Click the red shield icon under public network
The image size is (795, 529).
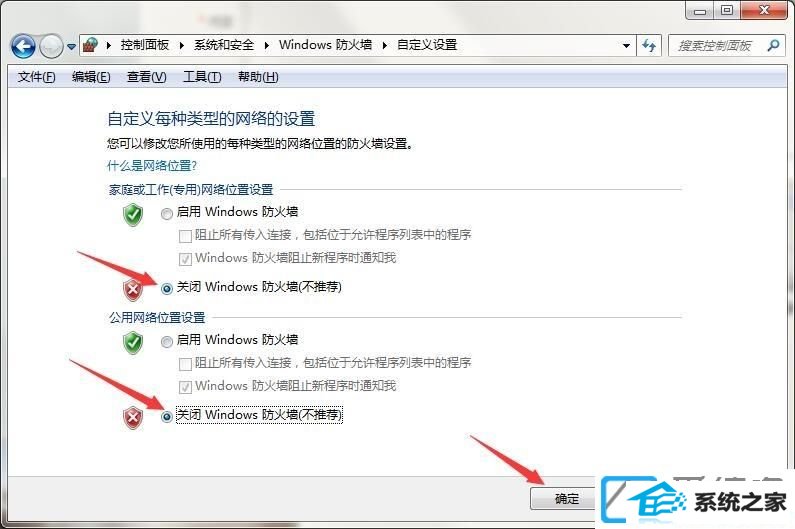click(x=133, y=417)
